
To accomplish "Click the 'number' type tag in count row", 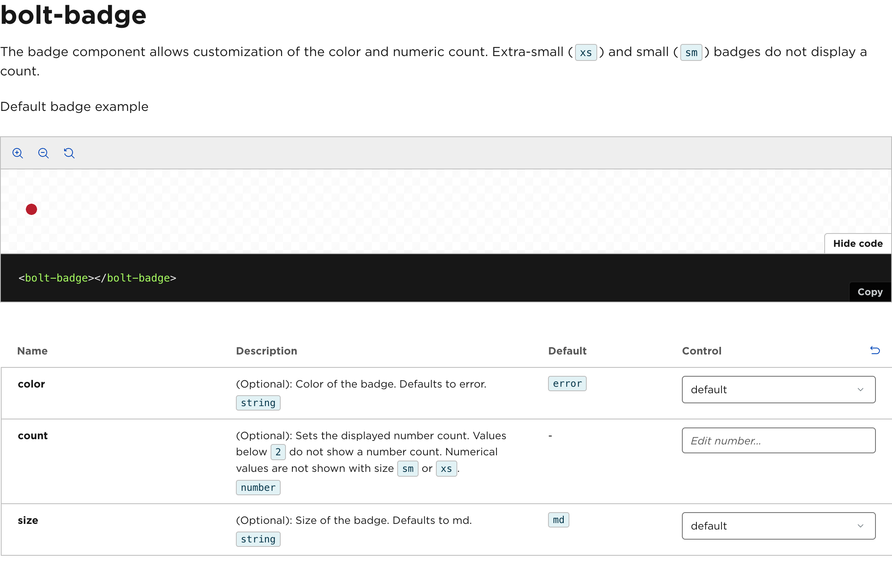I will pyautogui.click(x=258, y=488).
